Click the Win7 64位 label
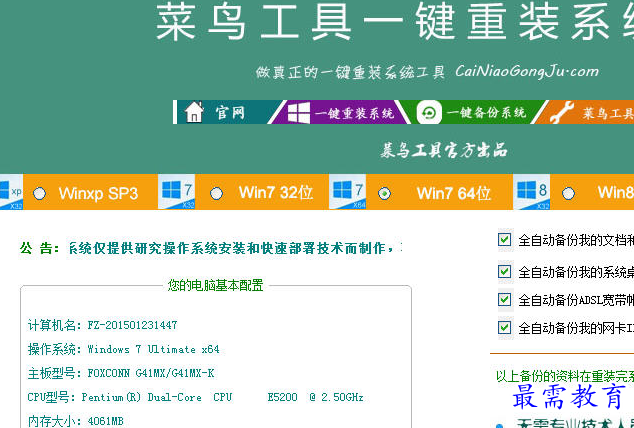This screenshot has height=428, width=634. point(454,194)
